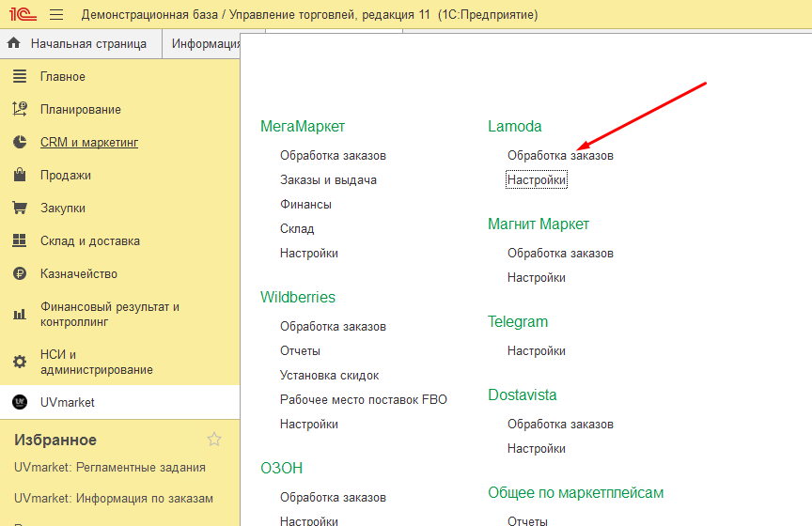This screenshot has height=526, width=812.
Task: Open Lamoda Настройки
Action: point(536,179)
